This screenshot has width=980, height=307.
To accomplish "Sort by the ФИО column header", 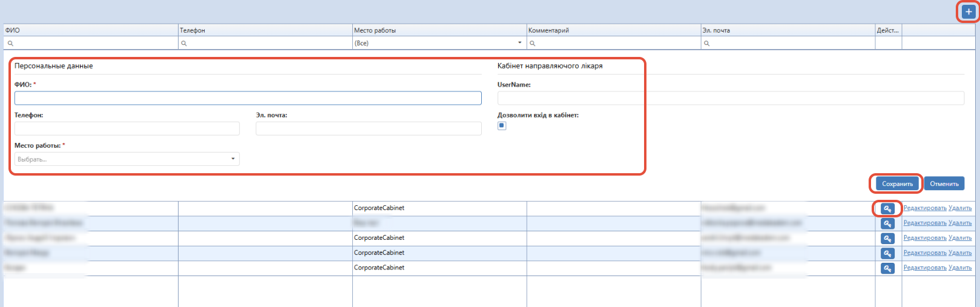I will [x=91, y=30].
